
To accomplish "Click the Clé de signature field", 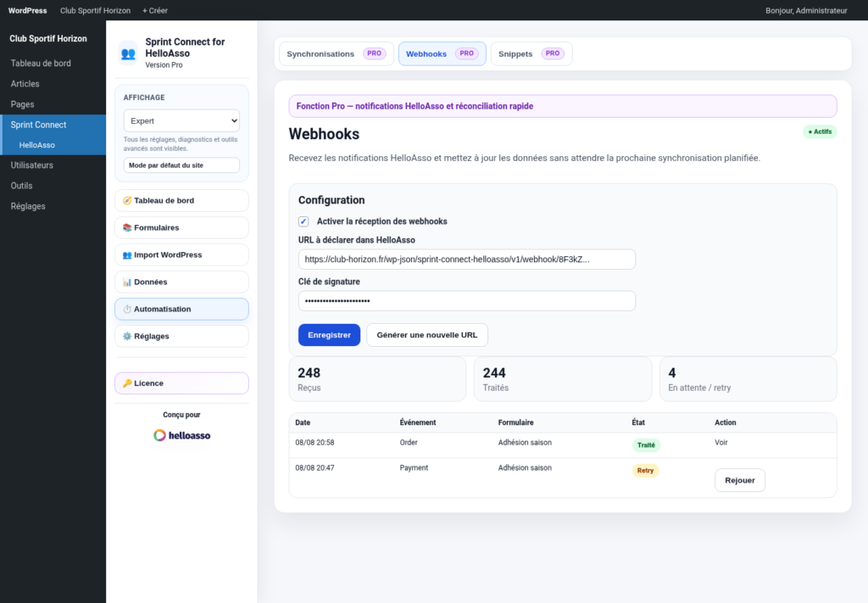I will tap(467, 301).
